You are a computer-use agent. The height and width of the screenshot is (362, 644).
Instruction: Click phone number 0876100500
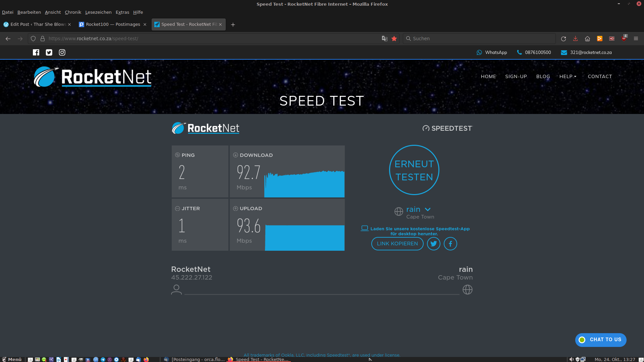[534, 52]
